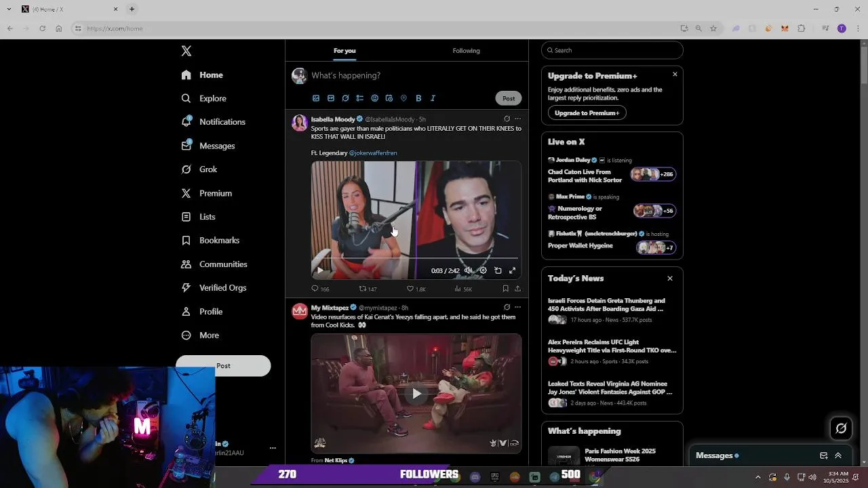Close the Upgrade to Premium+ card
This screenshot has height=488, width=868.
[x=675, y=74]
